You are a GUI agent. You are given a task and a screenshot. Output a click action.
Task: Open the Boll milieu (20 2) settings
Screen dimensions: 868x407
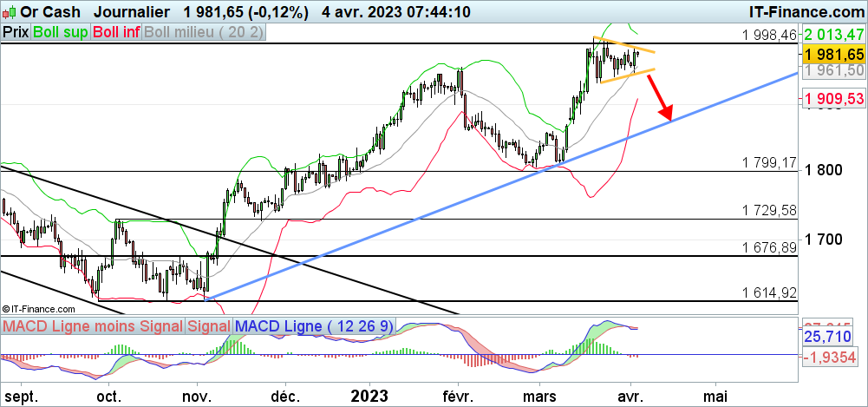(x=206, y=31)
